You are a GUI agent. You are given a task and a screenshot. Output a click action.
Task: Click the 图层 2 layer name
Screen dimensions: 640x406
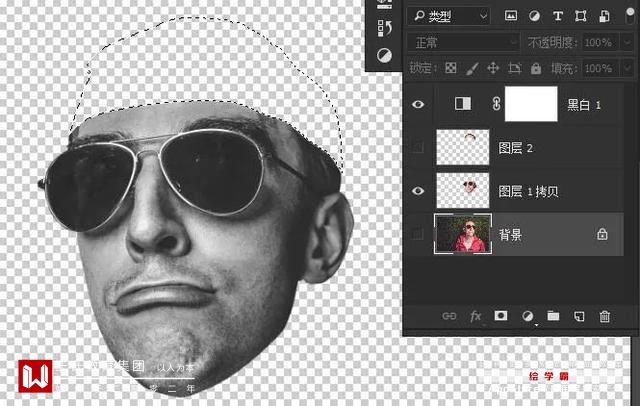tap(516, 148)
